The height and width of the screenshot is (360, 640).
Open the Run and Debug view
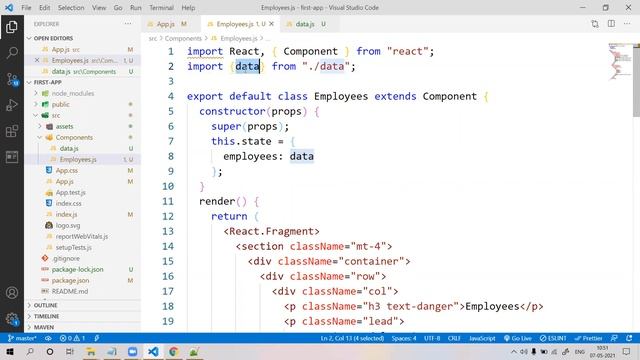point(12,105)
